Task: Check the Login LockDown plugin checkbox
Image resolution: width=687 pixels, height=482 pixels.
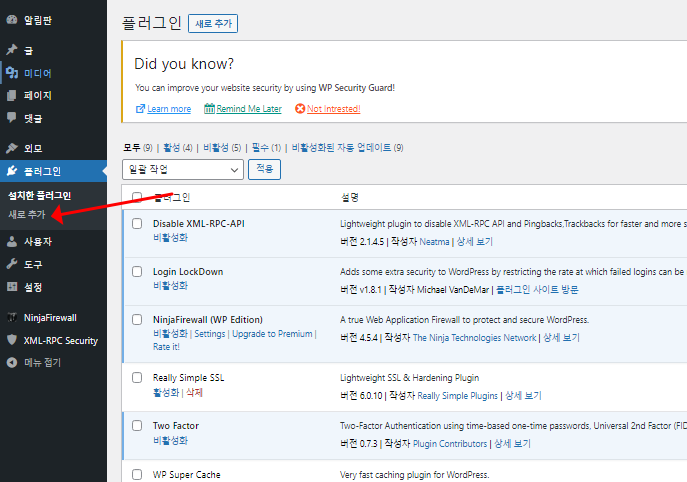Action: point(137,272)
